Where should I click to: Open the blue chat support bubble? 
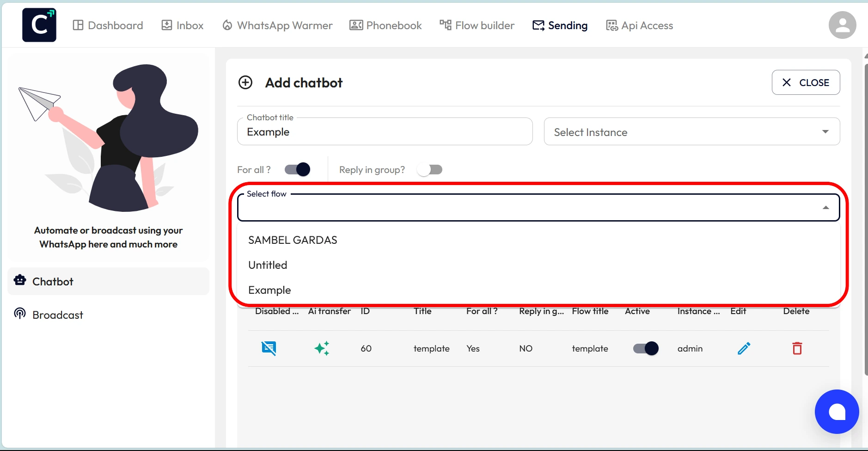(837, 412)
